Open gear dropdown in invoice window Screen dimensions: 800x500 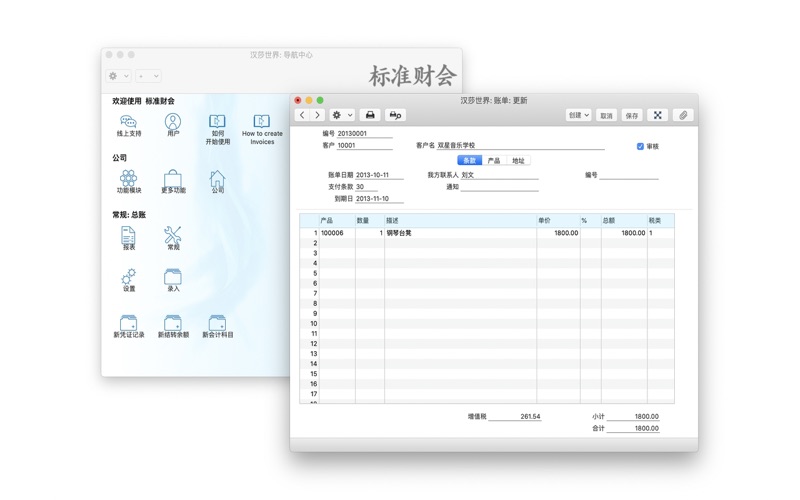(x=342, y=115)
